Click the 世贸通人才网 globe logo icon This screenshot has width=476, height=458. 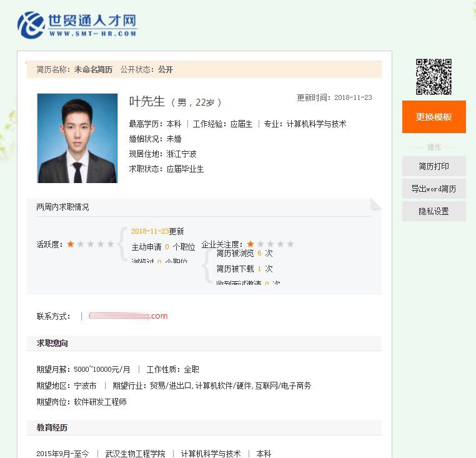point(31,24)
